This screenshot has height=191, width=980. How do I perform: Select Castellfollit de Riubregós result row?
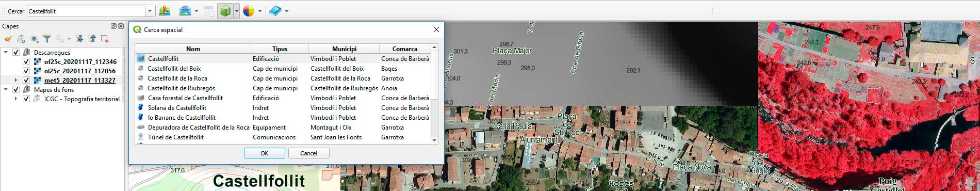[x=283, y=88]
